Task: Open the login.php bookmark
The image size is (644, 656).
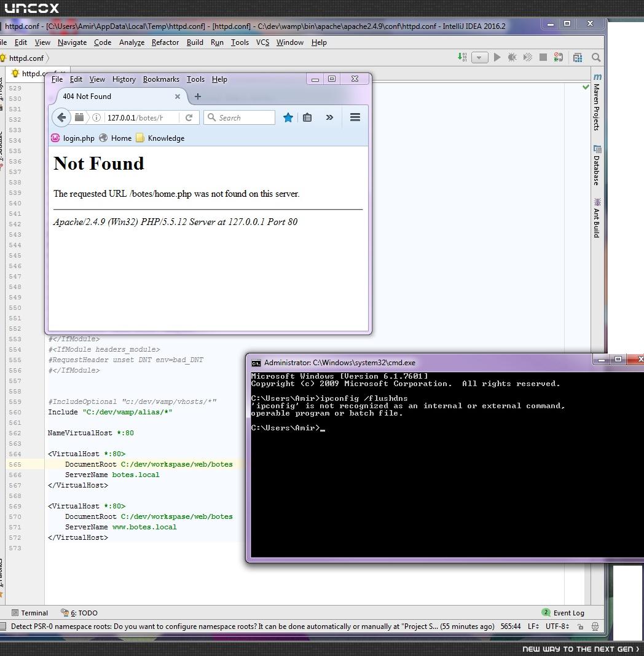Action: [73, 138]
